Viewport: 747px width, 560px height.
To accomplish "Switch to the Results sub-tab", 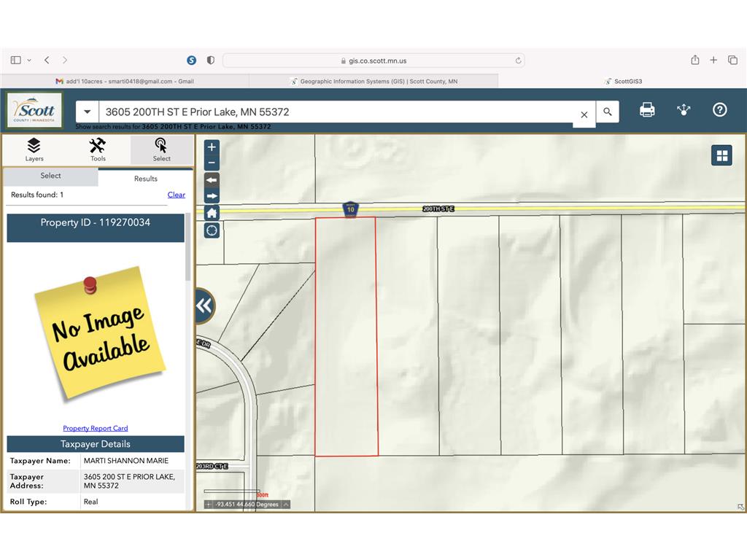I will pos(145,179).
